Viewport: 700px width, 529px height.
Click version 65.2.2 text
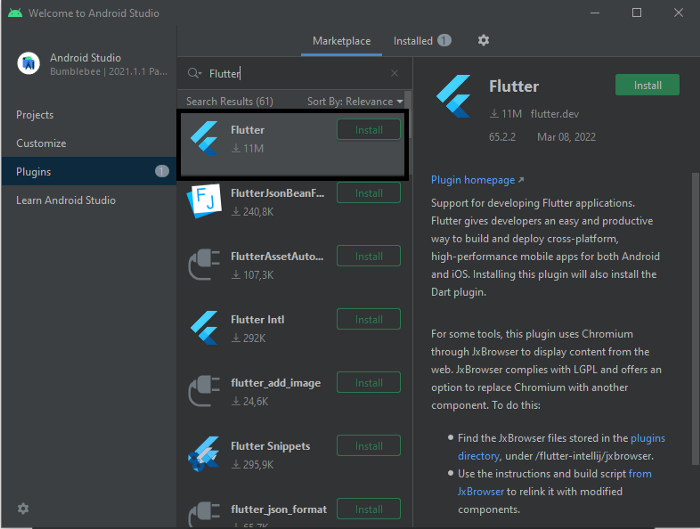point(502,137)
